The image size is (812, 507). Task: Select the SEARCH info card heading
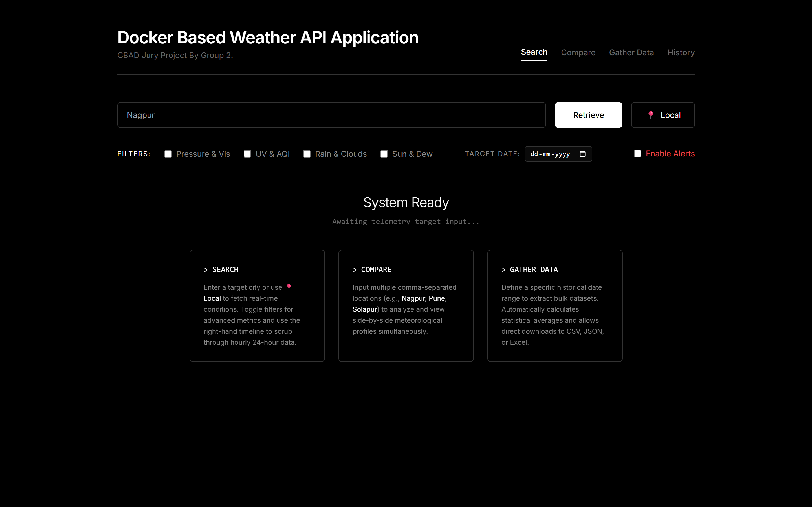[x=221, y=270]
